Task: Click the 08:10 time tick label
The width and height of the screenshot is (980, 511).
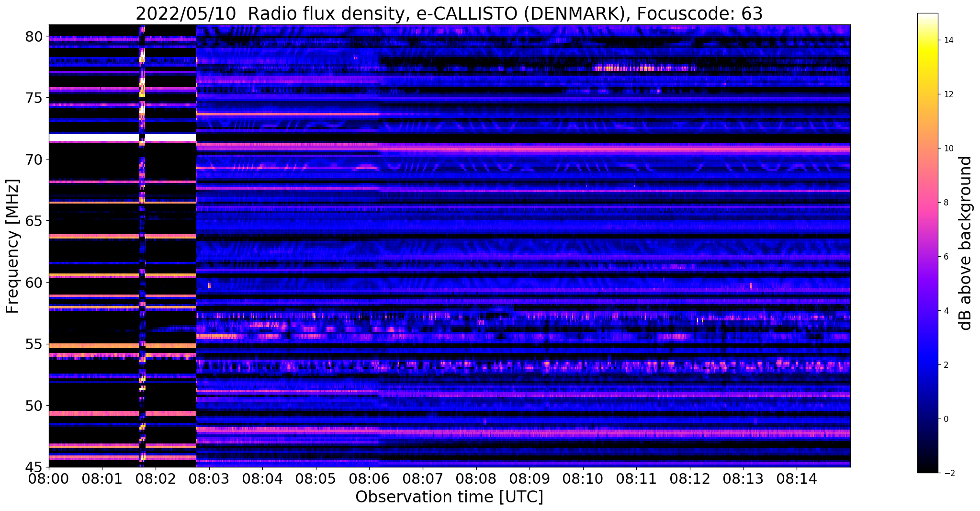Action: (x=583, y=479)
